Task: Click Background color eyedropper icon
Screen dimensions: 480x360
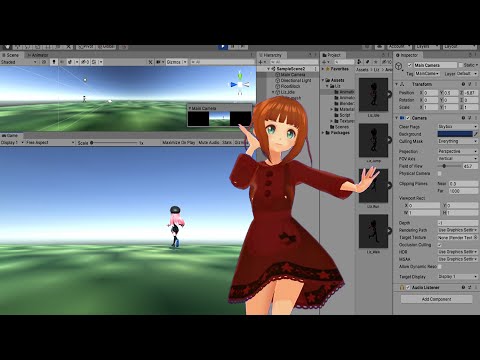Action: coord(476,134)
